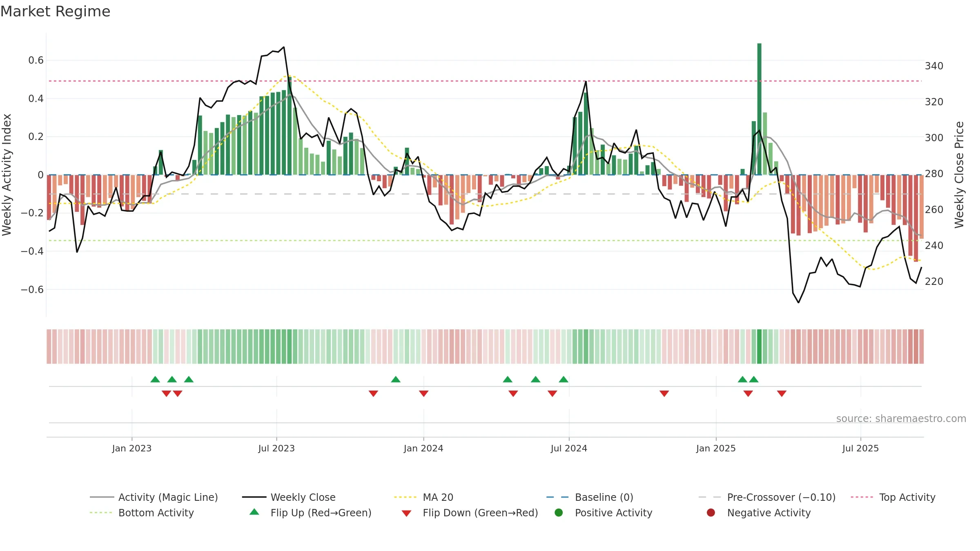
Task: Click the first Flip Up marker in early 2023
Action: coord(155,380)
